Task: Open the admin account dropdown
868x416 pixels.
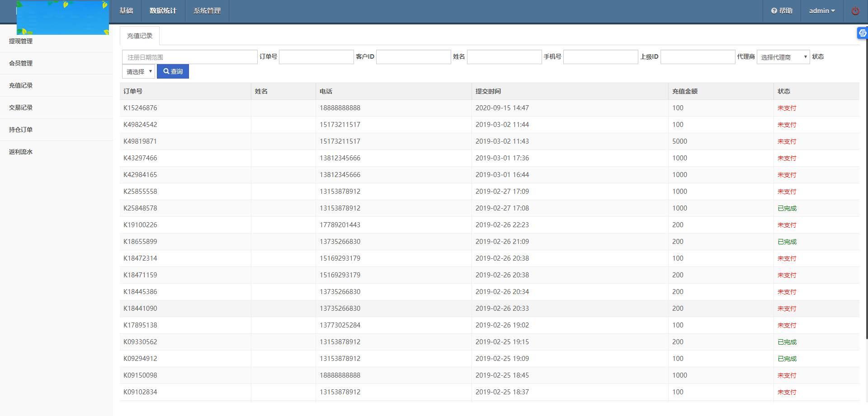Action: point(822,10)
